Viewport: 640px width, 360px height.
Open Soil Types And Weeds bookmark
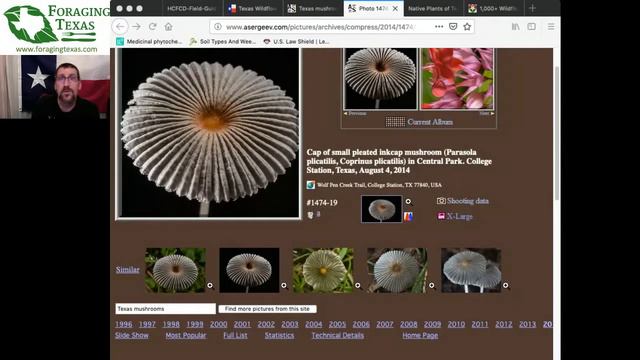223,42
